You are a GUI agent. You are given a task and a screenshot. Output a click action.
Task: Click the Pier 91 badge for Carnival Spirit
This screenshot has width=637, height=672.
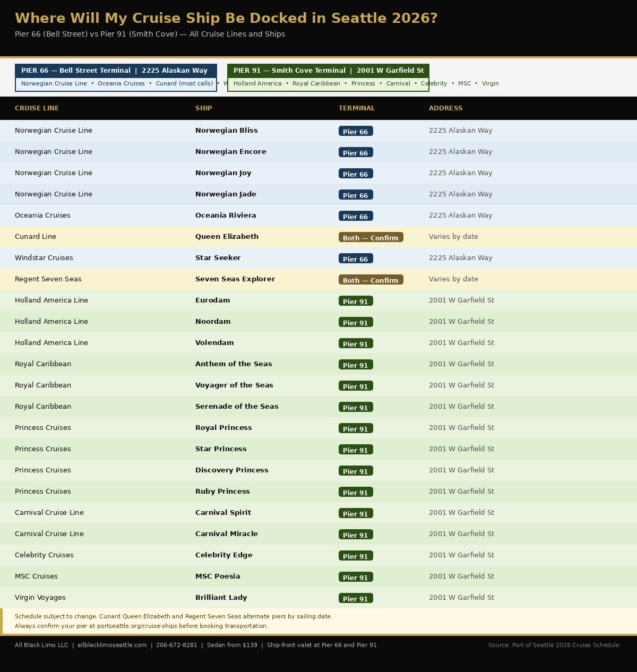(x=356, y=513)
